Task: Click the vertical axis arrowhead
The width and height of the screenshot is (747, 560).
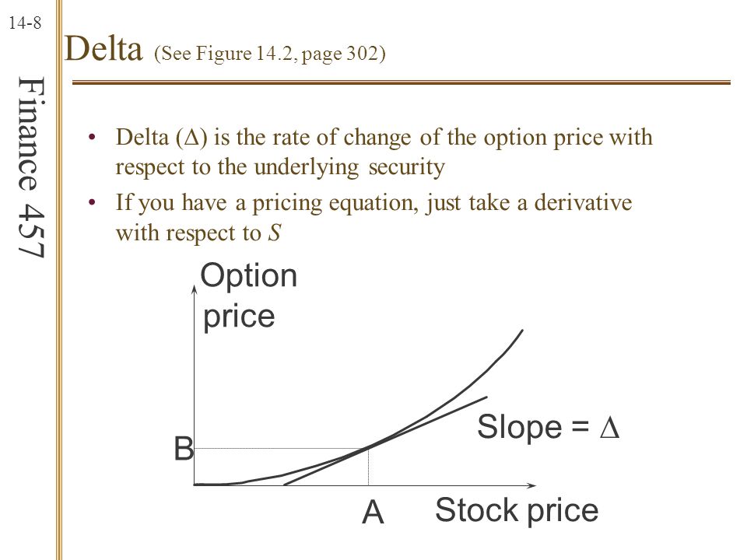Action: (194, 289)
